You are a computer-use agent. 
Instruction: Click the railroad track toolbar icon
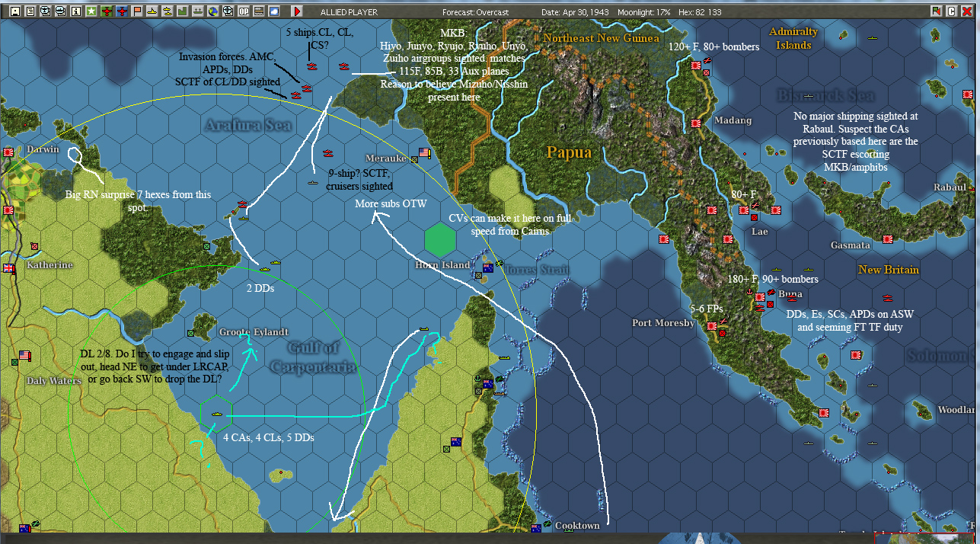click(259, 11)
